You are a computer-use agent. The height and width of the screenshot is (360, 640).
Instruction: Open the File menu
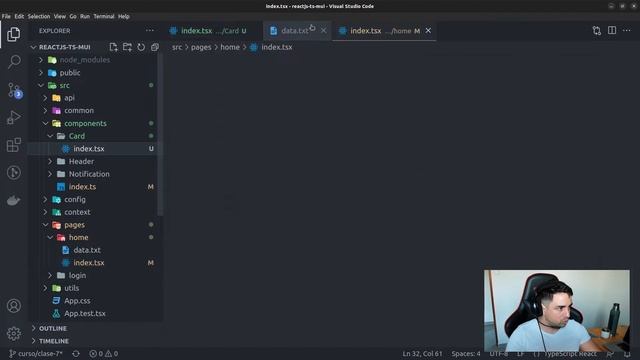(6, 16)
